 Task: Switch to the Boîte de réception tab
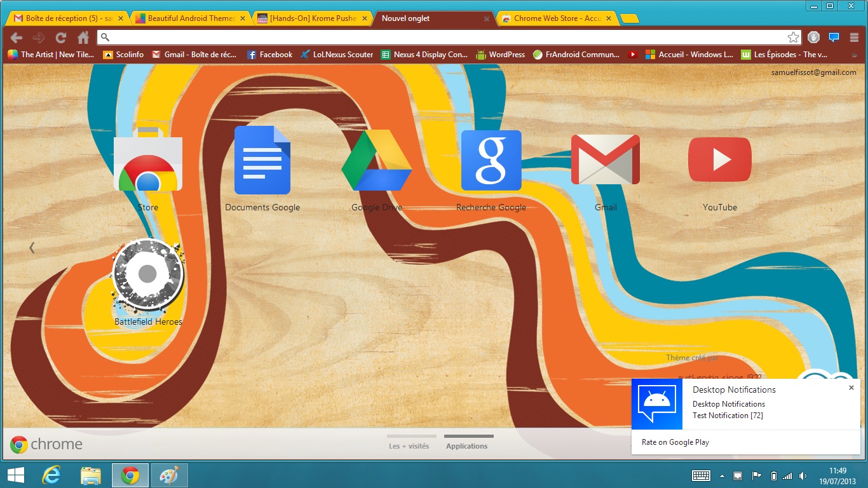click(67, 18)
